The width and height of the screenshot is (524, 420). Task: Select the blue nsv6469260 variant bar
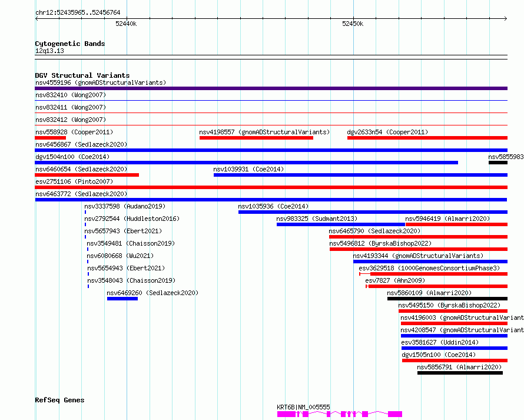pyautogui.click(x=122, y=299)
